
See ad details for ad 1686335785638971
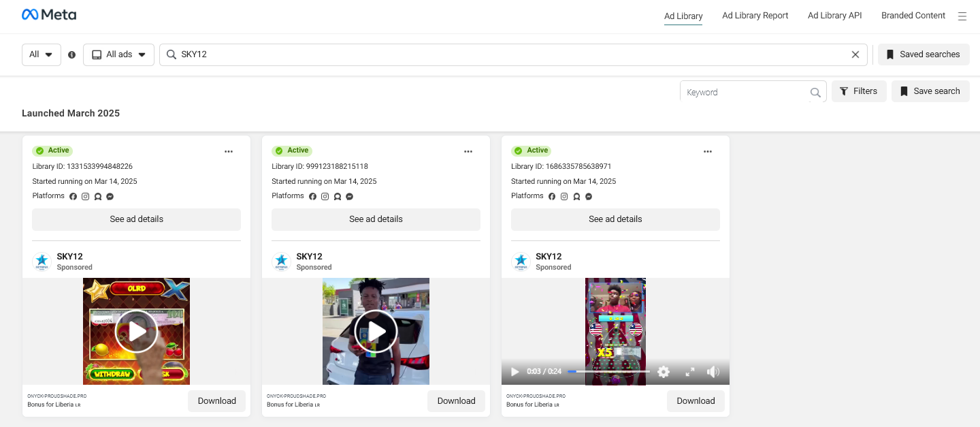[x=616, y=219]
